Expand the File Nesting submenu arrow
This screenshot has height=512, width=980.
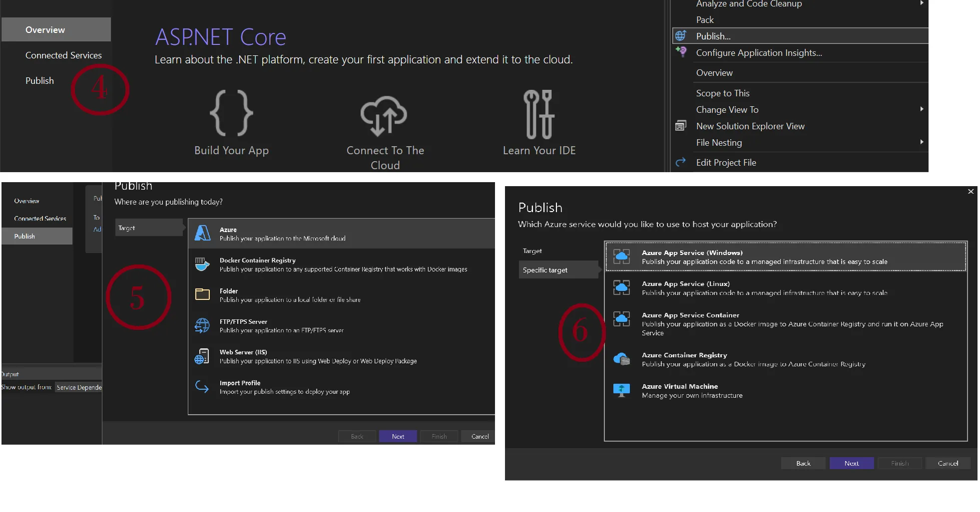click(x=922, y=142)
